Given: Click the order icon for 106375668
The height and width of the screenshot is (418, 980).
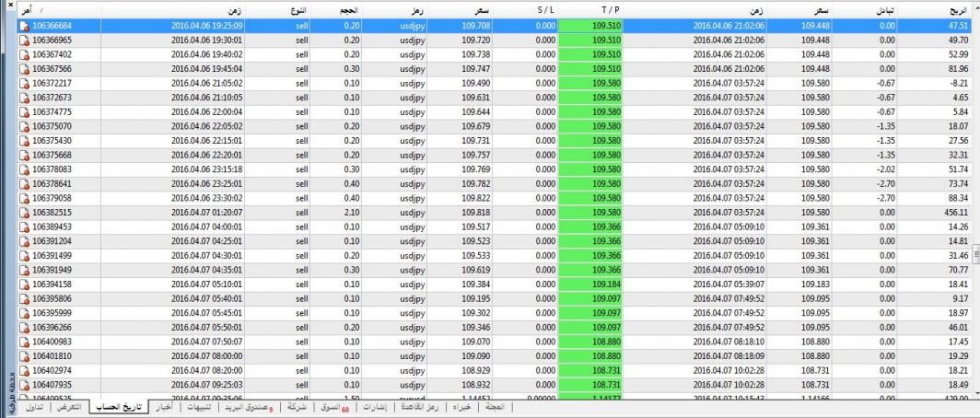Looking at the screenshot, I should click(x=24, y=155).
